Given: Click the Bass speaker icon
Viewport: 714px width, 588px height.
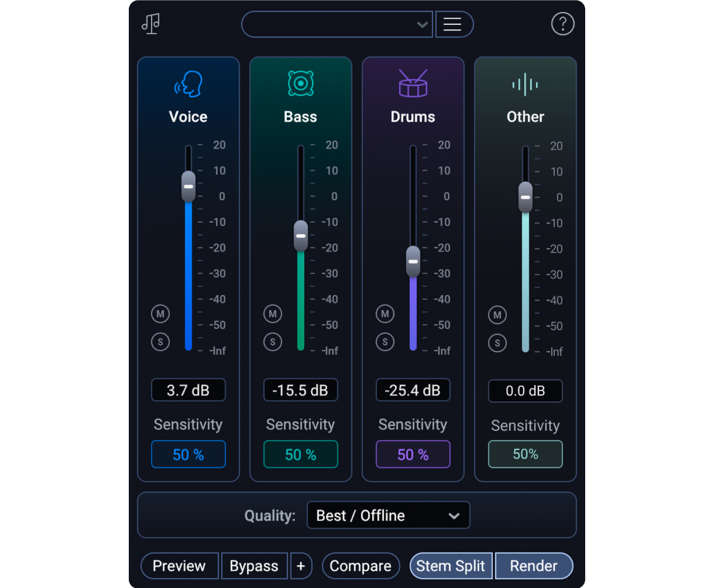Looking at the screenshot, I should pyautogui.click(x=300, y=84).
